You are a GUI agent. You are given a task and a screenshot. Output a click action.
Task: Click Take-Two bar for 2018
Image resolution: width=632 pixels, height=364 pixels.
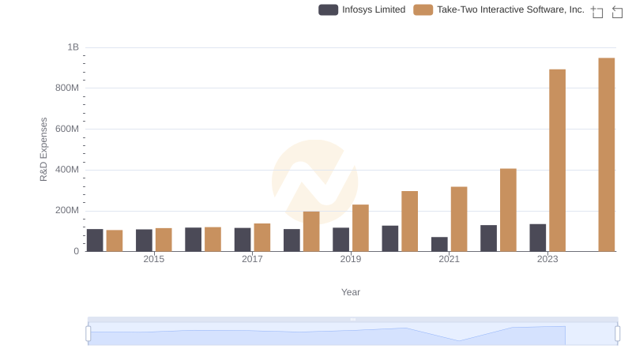click(311, 231)
